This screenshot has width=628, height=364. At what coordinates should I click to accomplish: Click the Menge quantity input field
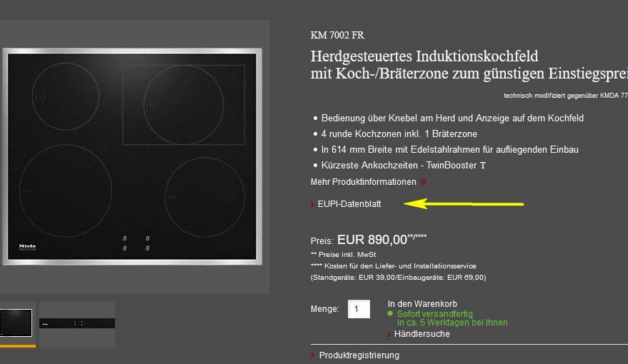tap(359, 309)
